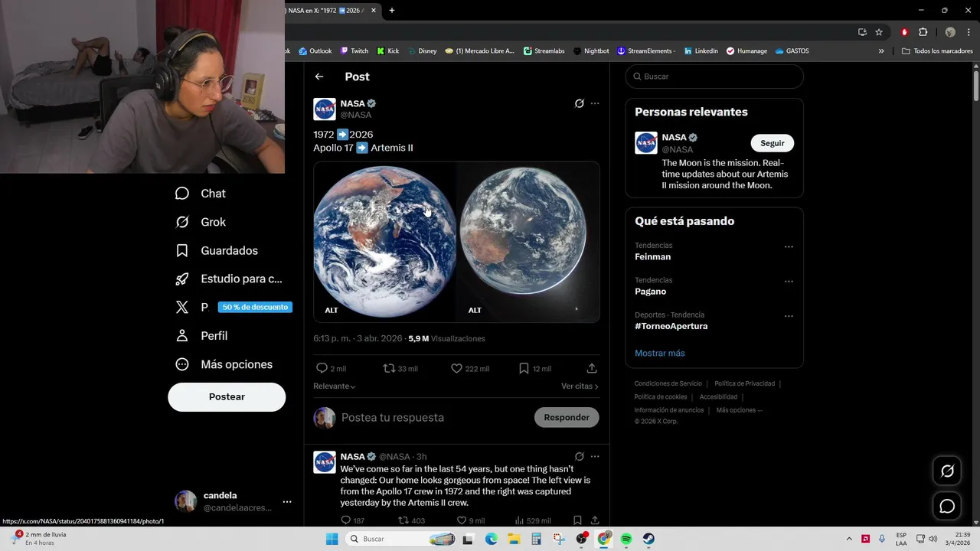Click floating chat messages button
The width and height of the screenshot is (980, 551).
pyautogui.click(x=947, y=506)
